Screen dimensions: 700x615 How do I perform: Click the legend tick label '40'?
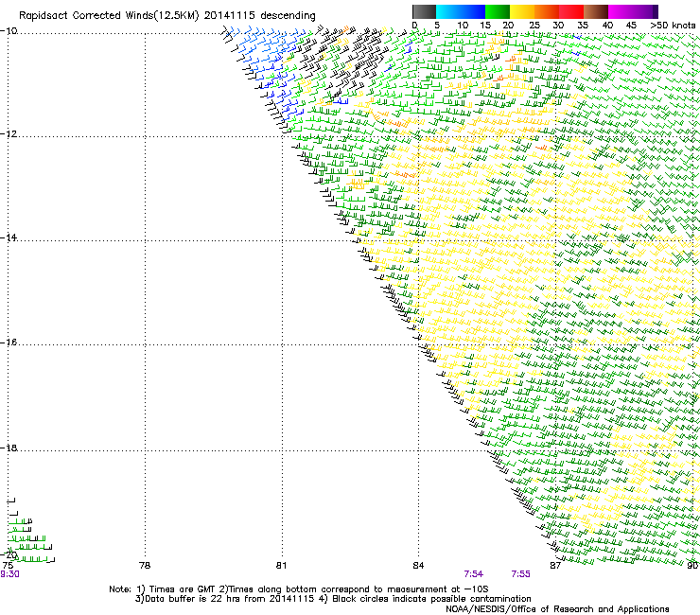(607, 25)
